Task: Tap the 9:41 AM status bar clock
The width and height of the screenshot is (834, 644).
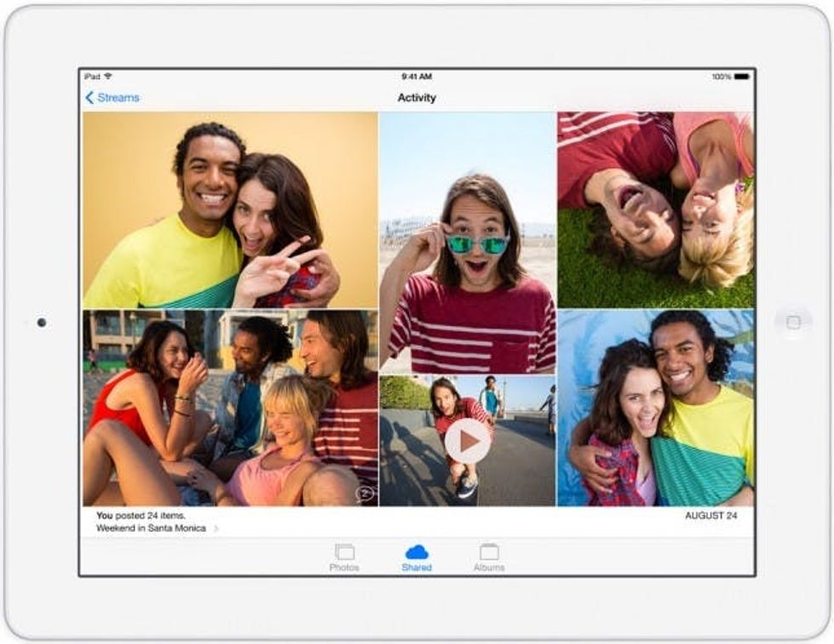Action: tap(417, 77)
